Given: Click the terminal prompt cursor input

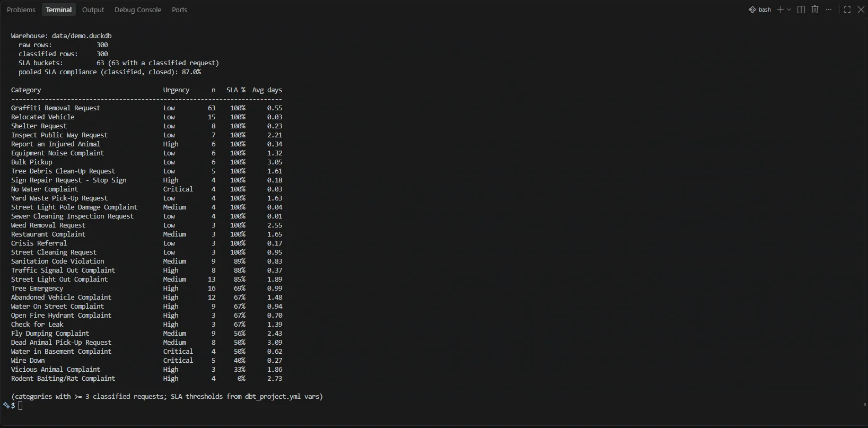Looking at the screenshot, I should [x=21, y=406].
